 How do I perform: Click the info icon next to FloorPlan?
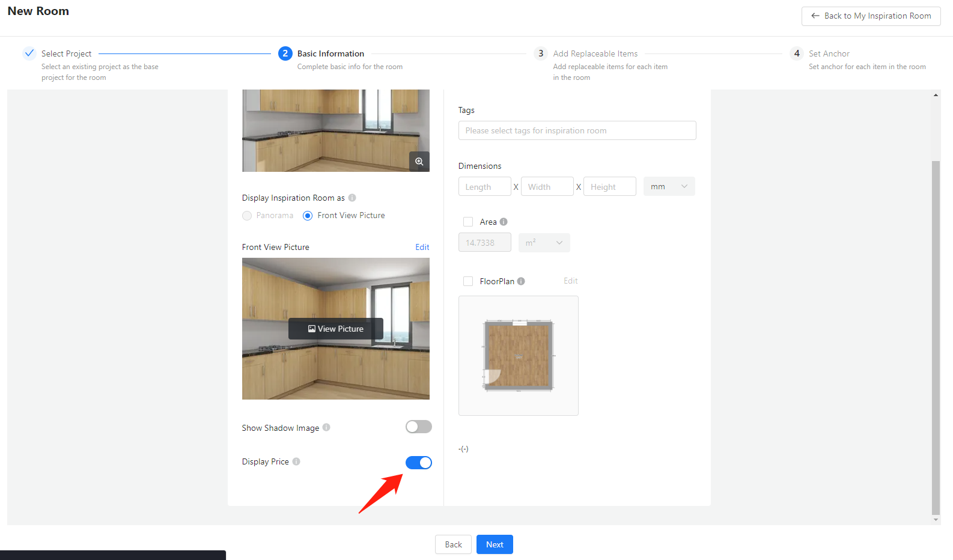[521, 281]
